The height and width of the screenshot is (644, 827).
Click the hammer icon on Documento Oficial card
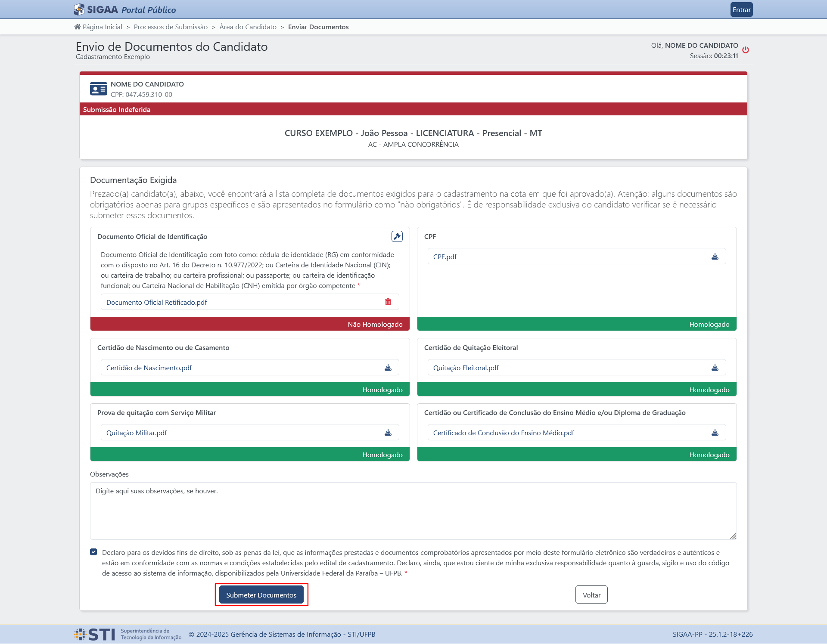(x=397, y=236)
